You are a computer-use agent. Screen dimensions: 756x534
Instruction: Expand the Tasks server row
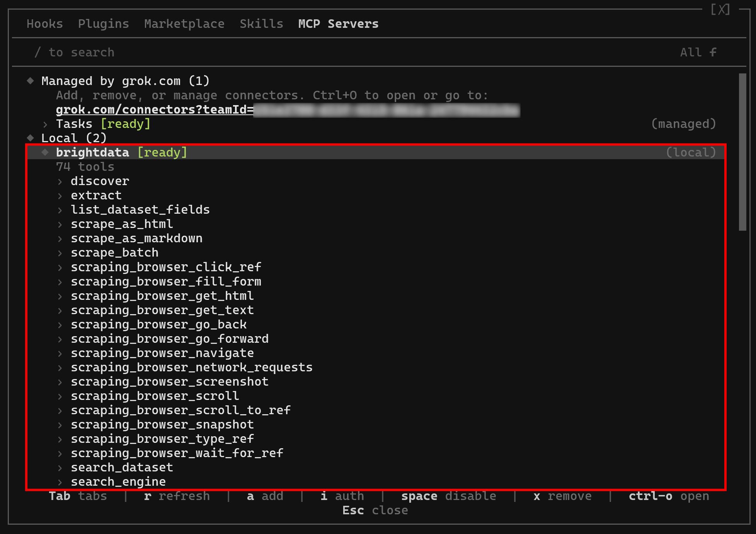[x=46, y=124]
